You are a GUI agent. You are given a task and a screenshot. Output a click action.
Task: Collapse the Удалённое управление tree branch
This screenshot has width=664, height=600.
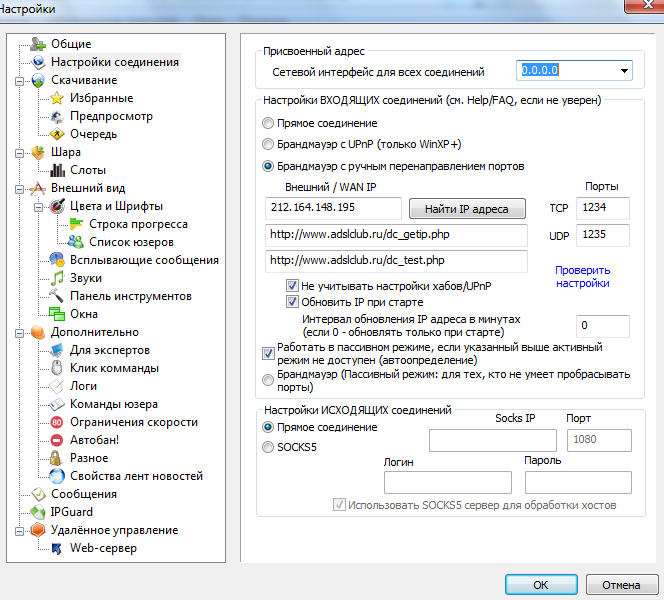tap(19, 531)
